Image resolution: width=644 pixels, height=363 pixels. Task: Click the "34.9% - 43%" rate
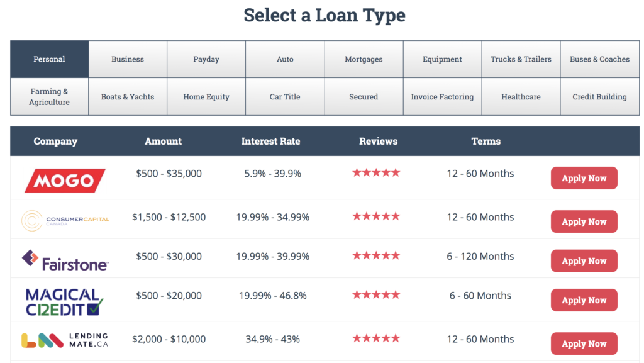273,339
